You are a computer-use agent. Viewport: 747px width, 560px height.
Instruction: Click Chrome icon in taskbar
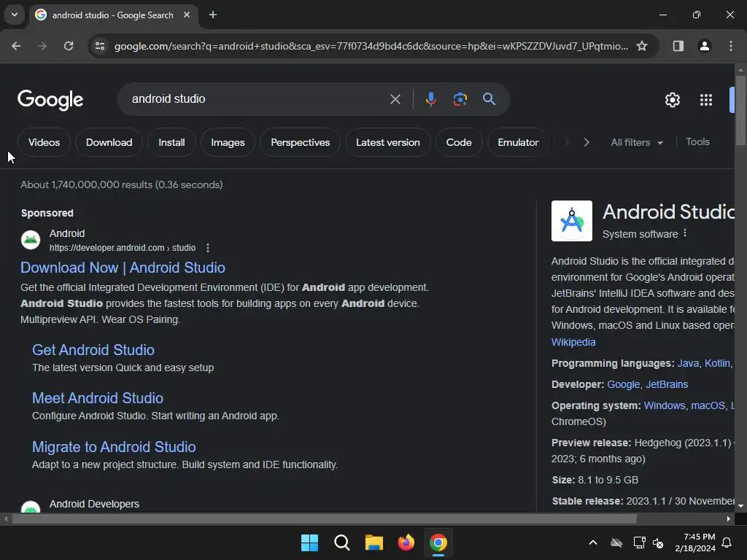[438, 542]
